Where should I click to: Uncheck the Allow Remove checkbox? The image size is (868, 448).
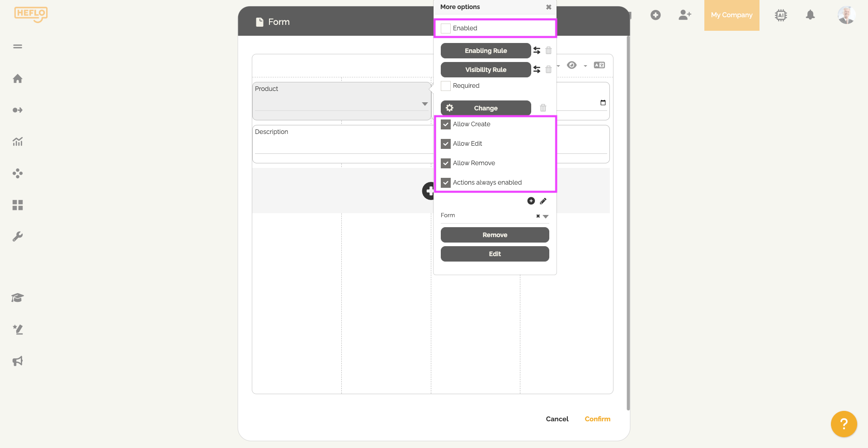(446, 163)
